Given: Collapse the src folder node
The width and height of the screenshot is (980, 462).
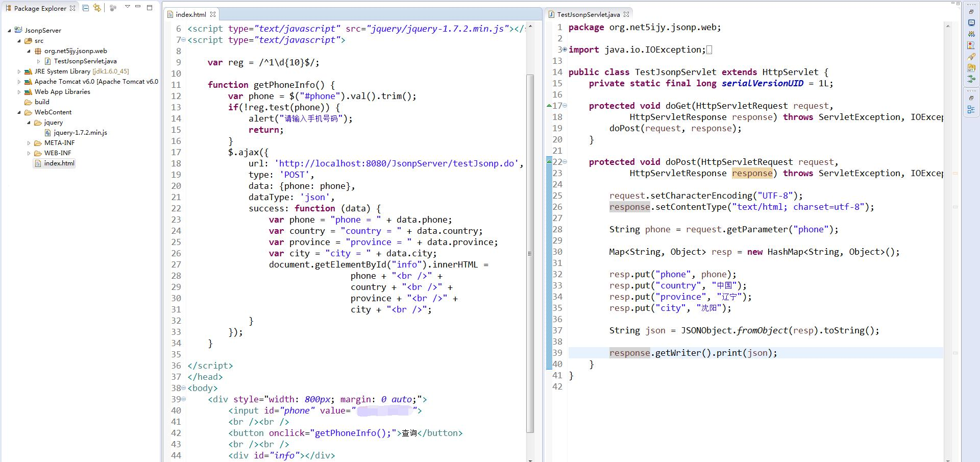Looking at the screenshot, I should tap(19, 41).
